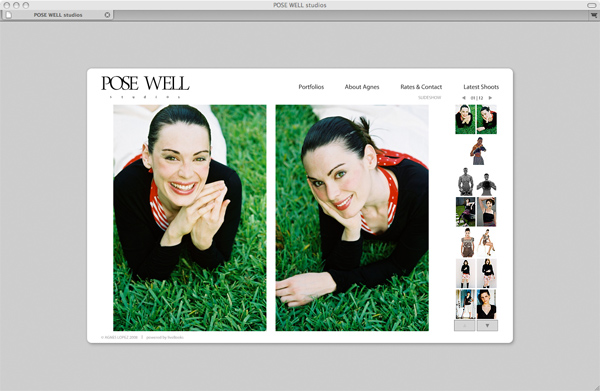Open the Latest Shoots section
The height and width of the screenshot is (391, 600).
(481, 87)
